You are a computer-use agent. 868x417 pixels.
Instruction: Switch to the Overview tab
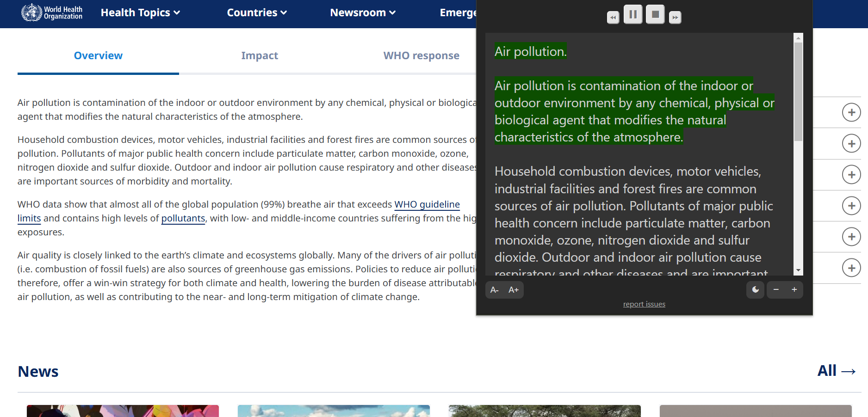(x=98, y=55)
